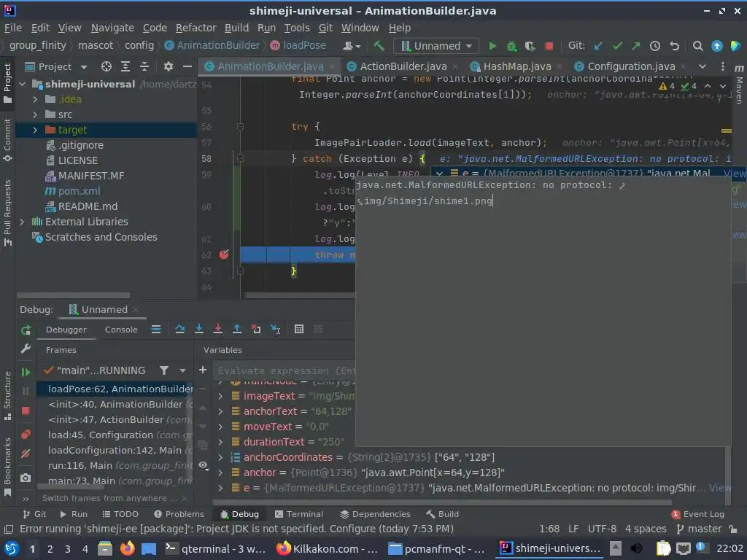Push commits with Git green arrow
Image resolution: width=747 pixels, height=560 pixels.
tap(636, 46)
